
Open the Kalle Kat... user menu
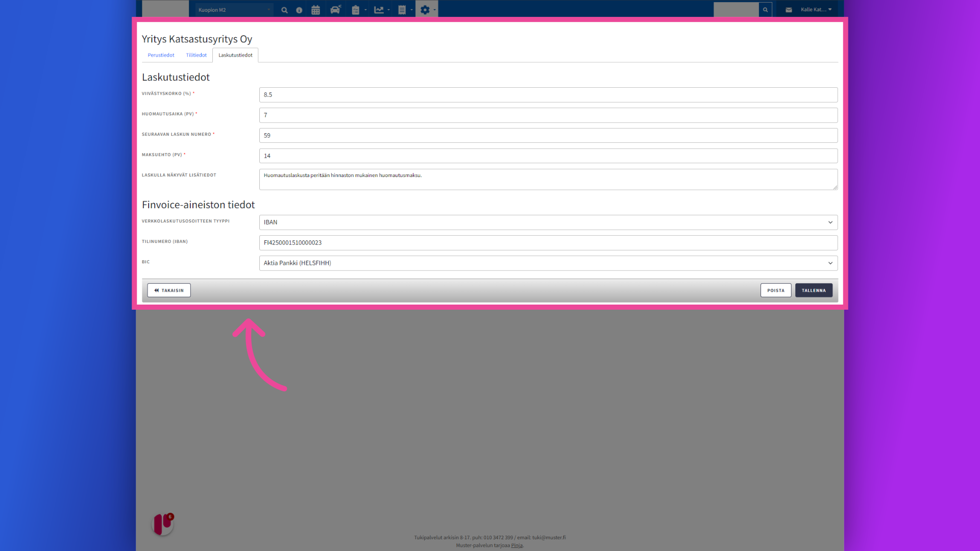pyautogui.click(x=816, y=10)
